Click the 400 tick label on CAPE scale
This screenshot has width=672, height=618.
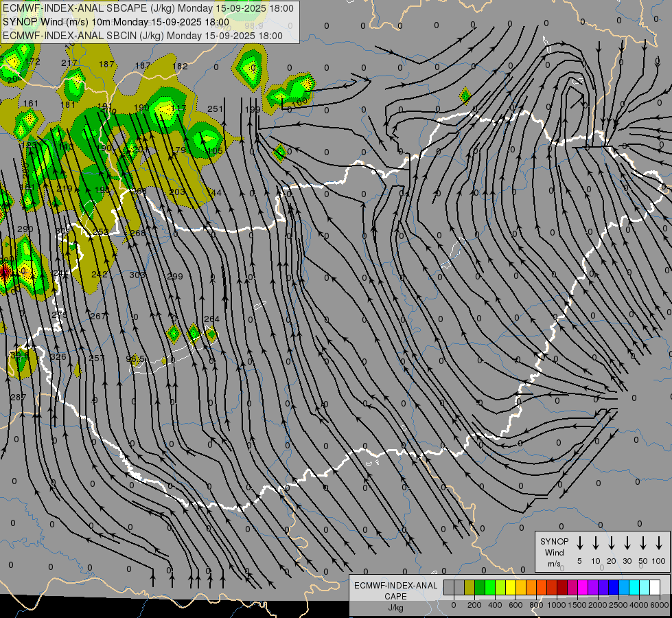point(495,605)
